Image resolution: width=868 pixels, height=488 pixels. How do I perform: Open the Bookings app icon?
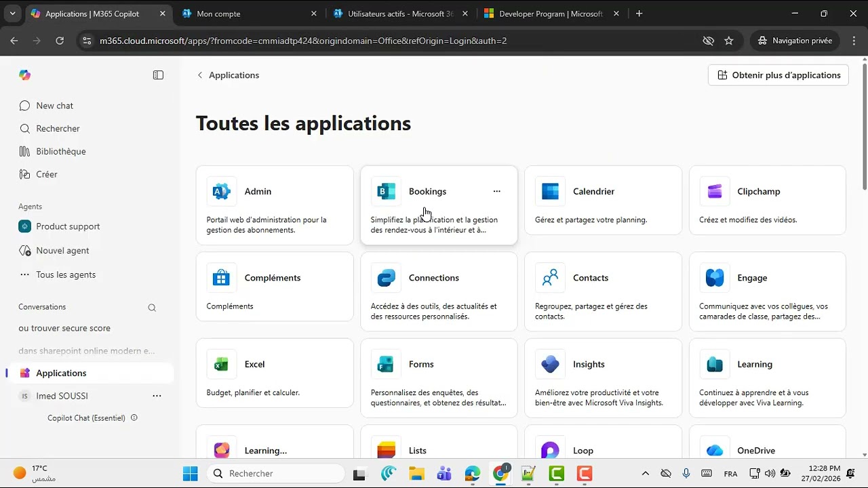386,191
